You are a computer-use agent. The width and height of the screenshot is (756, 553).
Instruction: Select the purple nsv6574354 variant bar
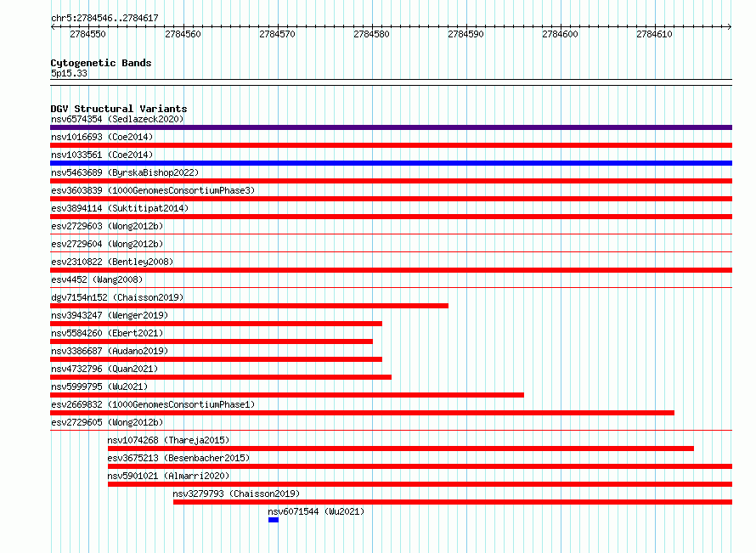(x=391, y=127)
